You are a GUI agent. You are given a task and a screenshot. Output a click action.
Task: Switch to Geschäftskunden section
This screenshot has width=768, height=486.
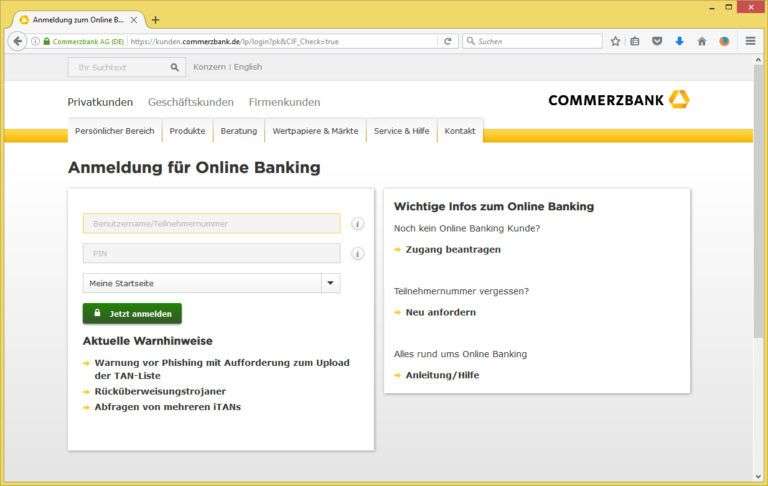click(x=191, y=102)
